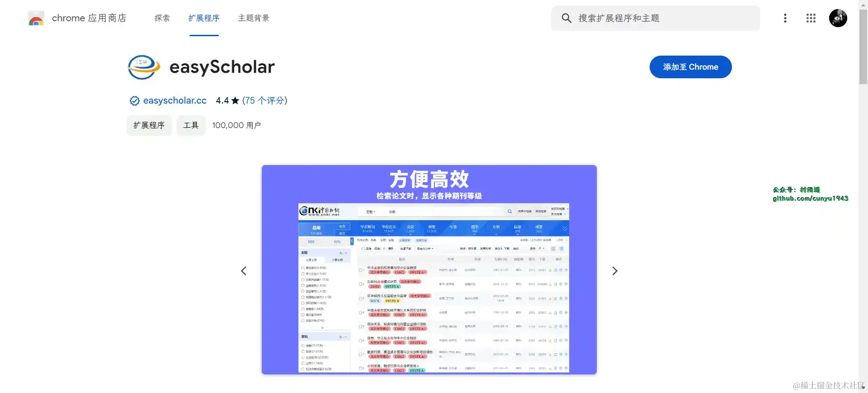Focus the 搜索扩展程序和主题 search field
The height and width of the screenshot is (393, 868).
(x=656, y=18)
